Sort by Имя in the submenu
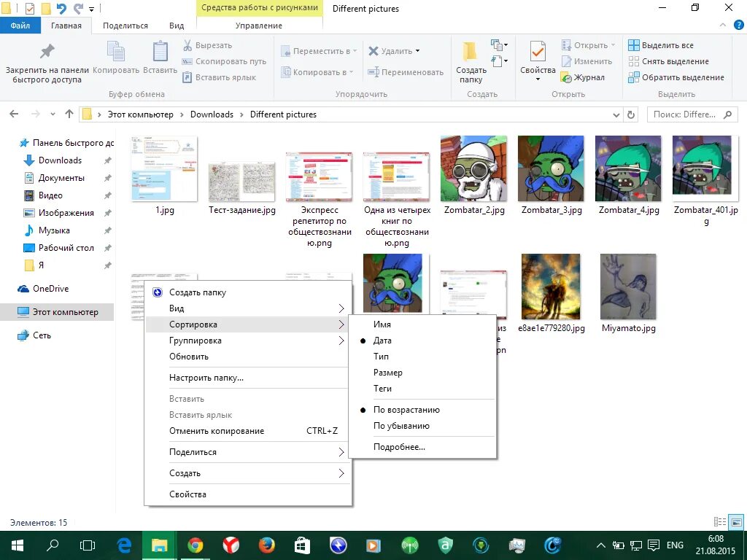The image size is (747, 560). point(382,324)
